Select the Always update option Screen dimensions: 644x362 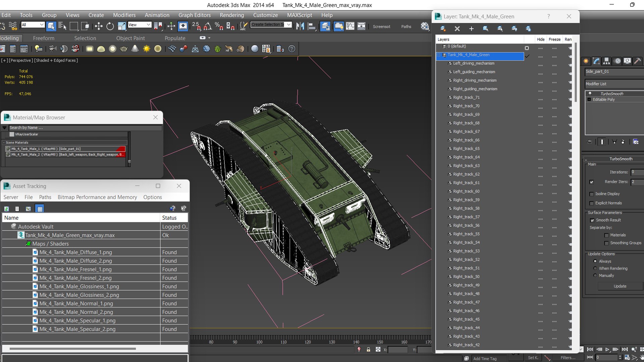595,261
